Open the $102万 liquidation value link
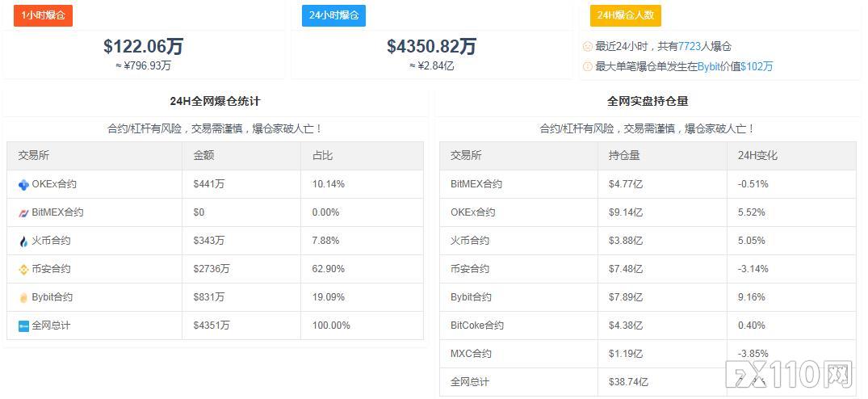 (757, 66)
